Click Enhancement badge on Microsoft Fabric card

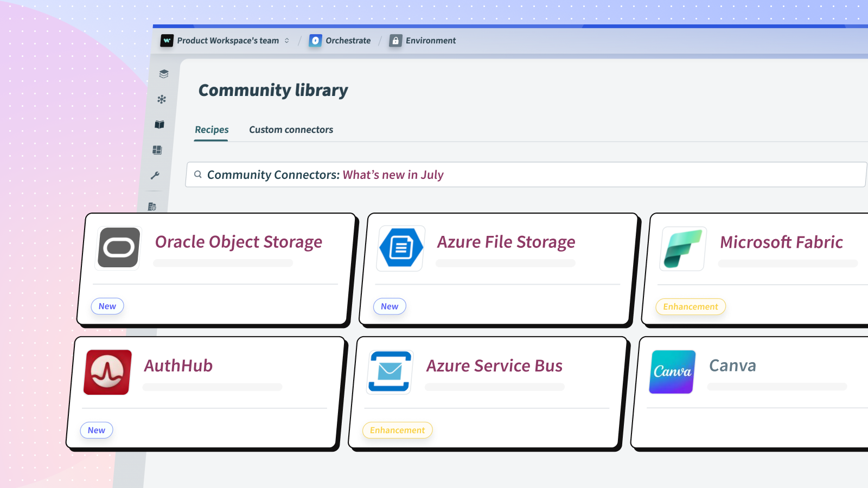pos(691,307)
